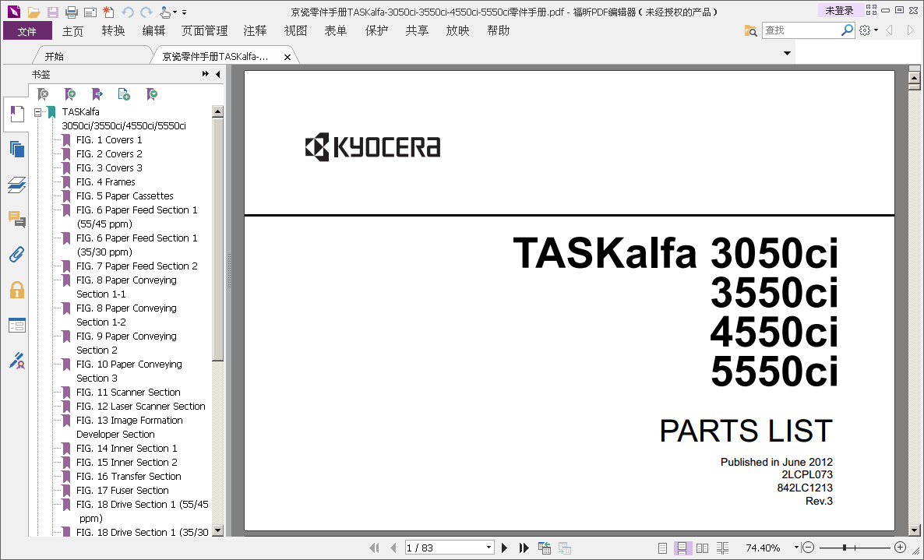Collapse the TASKalfa root bookmark node
This screenshot has height=560, width=924.
point(37,112)
